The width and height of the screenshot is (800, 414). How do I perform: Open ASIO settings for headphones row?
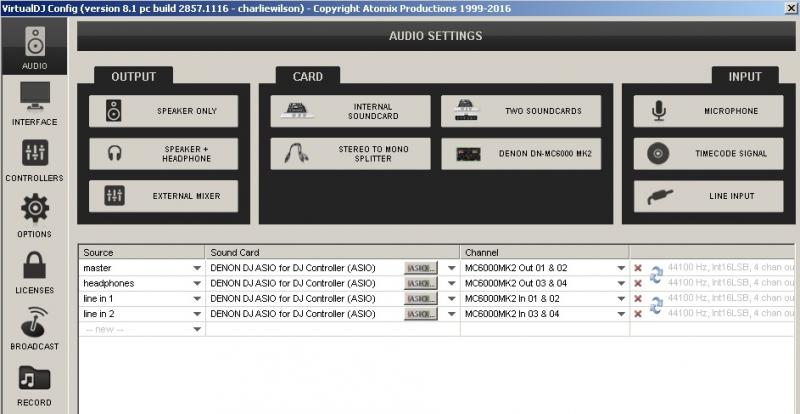pyautogui.click(x=421, y=283)
